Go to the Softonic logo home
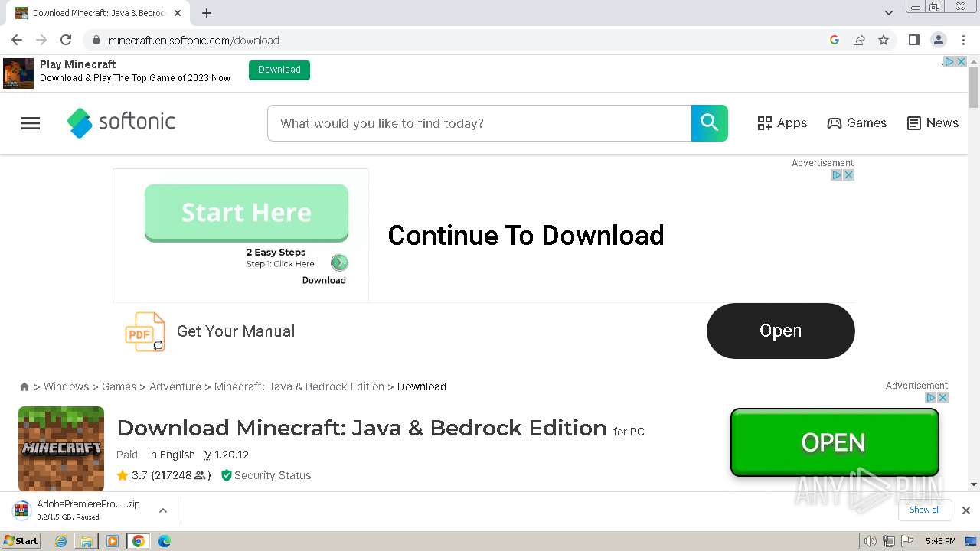The width and height of the screenshot is (980, 551). (x=122, y=122)
